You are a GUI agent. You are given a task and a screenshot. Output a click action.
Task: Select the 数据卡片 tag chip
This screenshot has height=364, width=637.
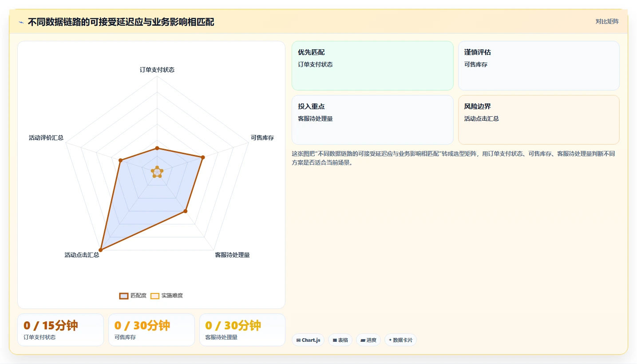pos(400,340)
